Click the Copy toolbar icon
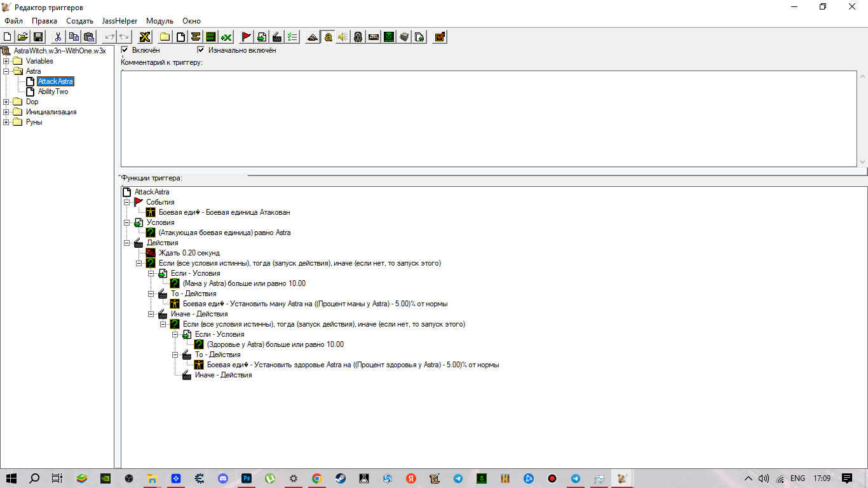The width and height of the screenshot is (868, 488). pyautogui.click(x=74, y=37)
